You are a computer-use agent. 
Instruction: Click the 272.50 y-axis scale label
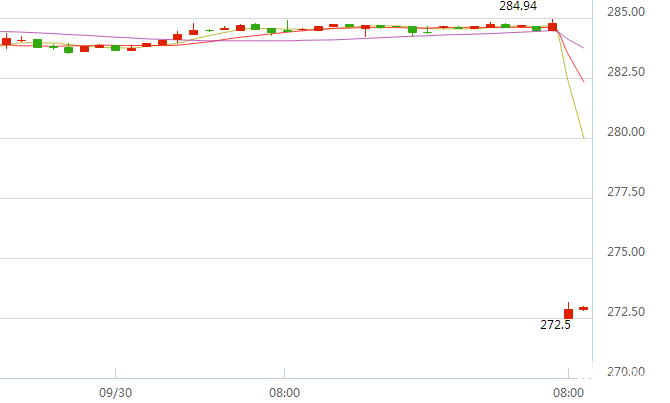626,312
